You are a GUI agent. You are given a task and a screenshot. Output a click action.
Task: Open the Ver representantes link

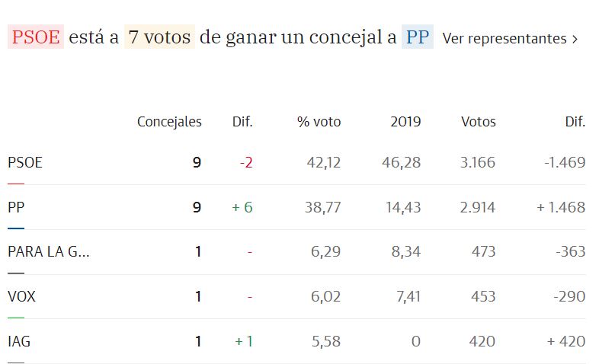pyautogui.click(x=504, y=38)
